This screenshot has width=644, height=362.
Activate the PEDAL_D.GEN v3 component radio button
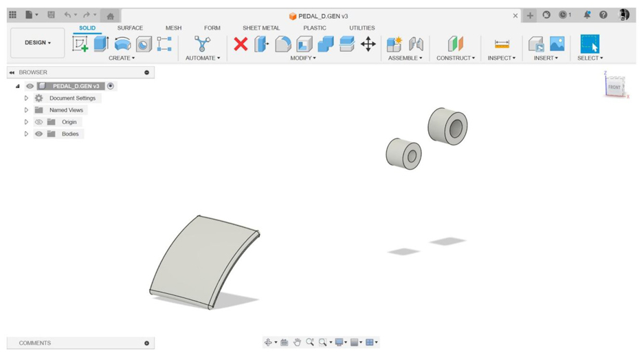pyautogui.click(x=111, y=86)
